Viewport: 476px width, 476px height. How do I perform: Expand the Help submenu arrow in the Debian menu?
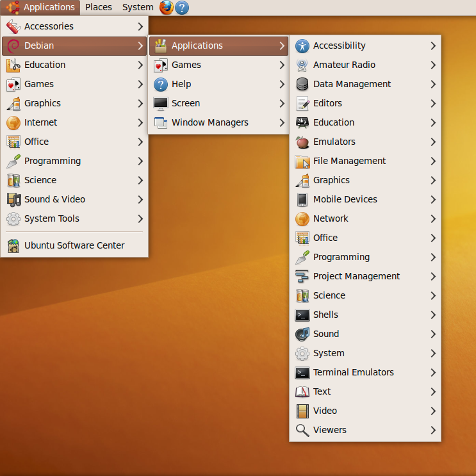[x=282, y=84]
